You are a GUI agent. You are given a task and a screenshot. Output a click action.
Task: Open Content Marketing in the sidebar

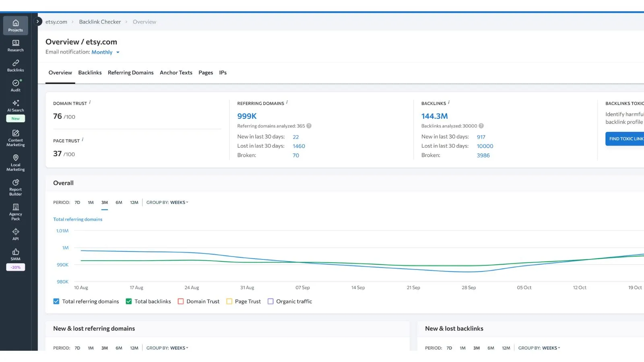click(15, 138)
